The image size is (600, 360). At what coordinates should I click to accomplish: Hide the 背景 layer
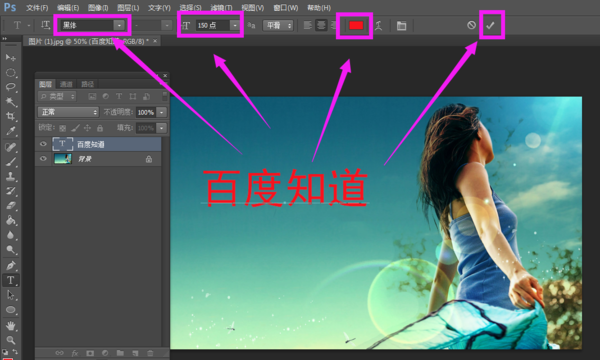click(x=43, y=159)
